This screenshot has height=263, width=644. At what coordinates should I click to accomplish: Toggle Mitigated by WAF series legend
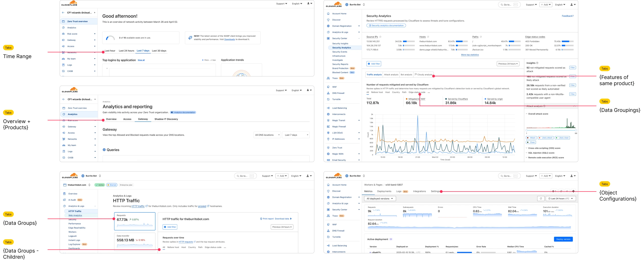coord(415,99)
